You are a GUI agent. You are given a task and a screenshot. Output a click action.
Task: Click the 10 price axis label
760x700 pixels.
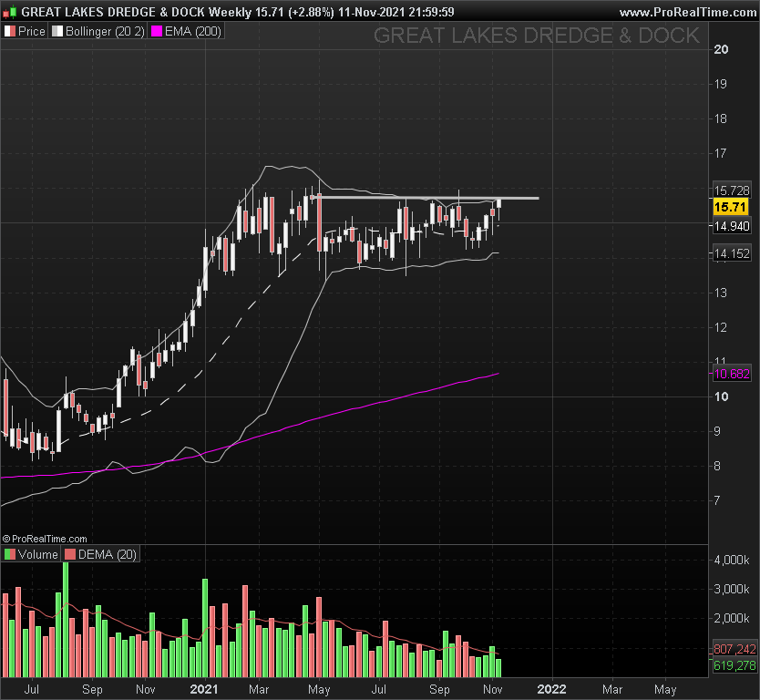tap(721, 396)
